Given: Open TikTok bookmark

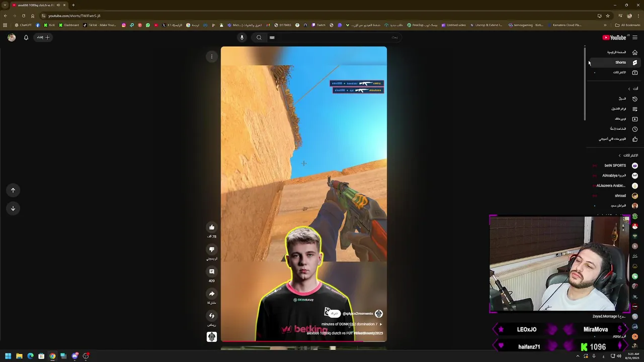Looking at the screenshot, I should point(99,25).
